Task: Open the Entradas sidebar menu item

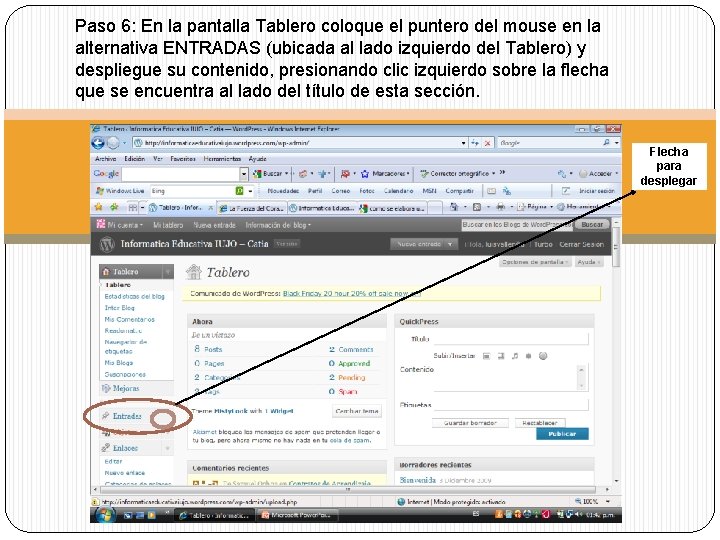Action: click(x=127, y=416)
